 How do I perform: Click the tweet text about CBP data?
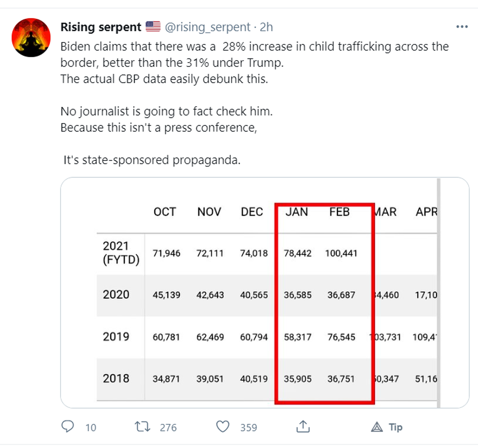164,79
